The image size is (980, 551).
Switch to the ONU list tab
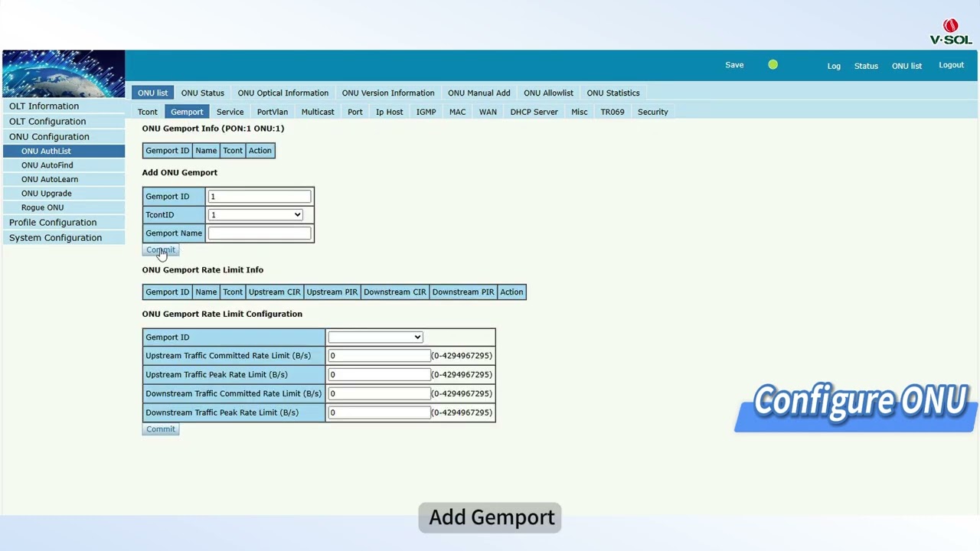tap(152, 93)
